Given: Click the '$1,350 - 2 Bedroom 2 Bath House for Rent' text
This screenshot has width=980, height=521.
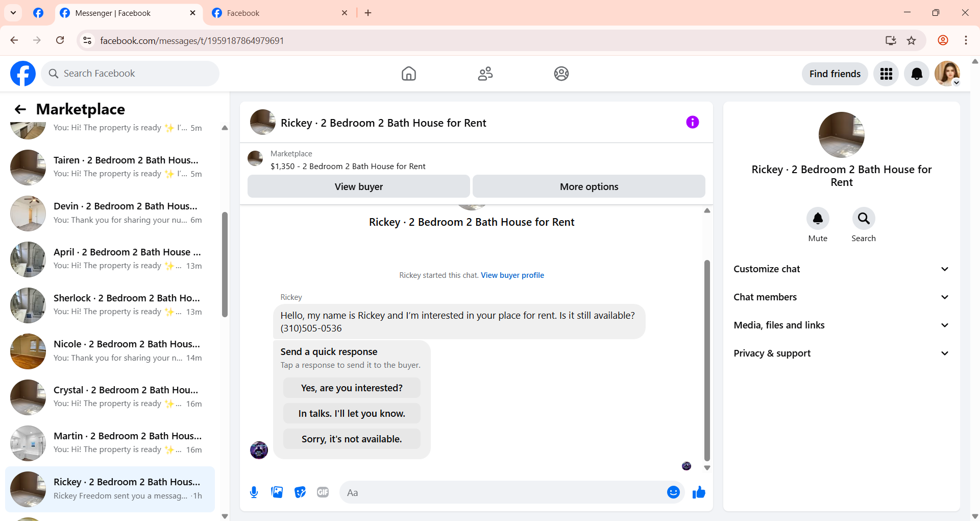Looking at the screenshot, I should point(348,167).
